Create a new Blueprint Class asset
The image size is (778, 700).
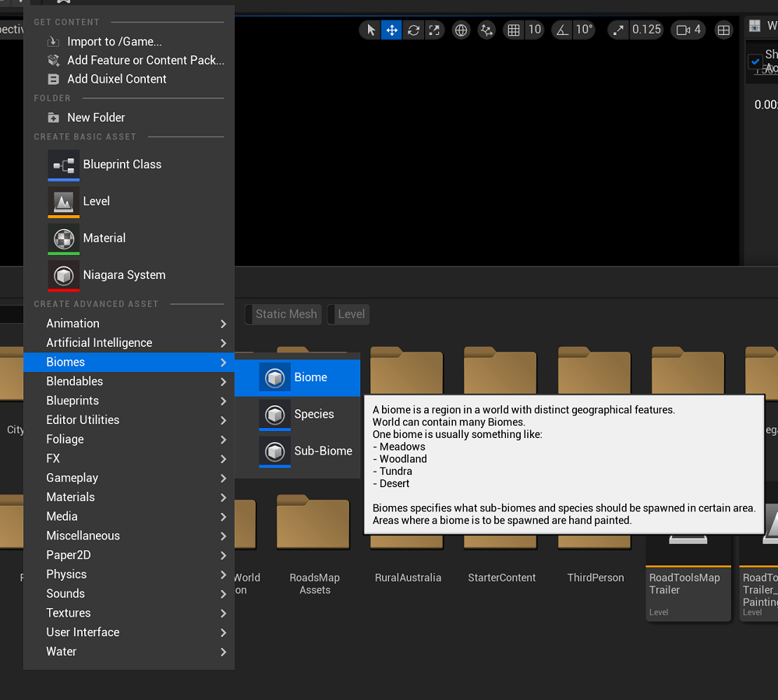tap(122, 164)
